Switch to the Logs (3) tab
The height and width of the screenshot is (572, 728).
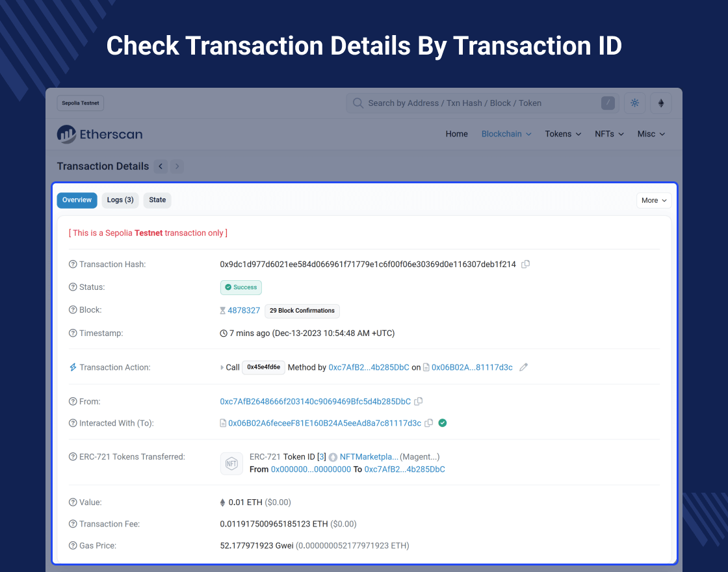[120, 200]
